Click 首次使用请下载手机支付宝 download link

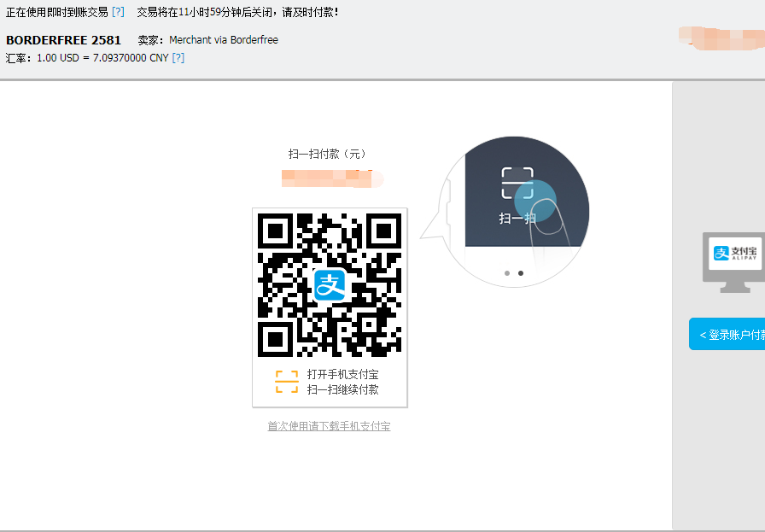(x=329, y=426)
